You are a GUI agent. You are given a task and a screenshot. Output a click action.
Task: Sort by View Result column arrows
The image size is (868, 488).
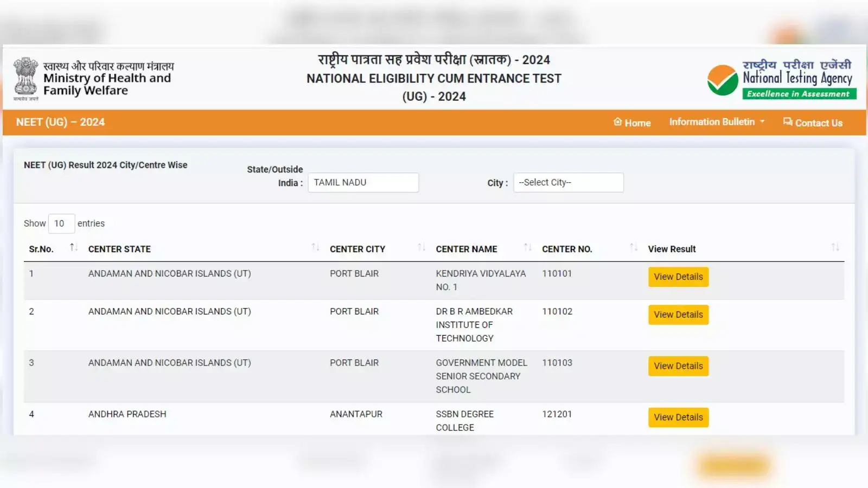[835, 248]
